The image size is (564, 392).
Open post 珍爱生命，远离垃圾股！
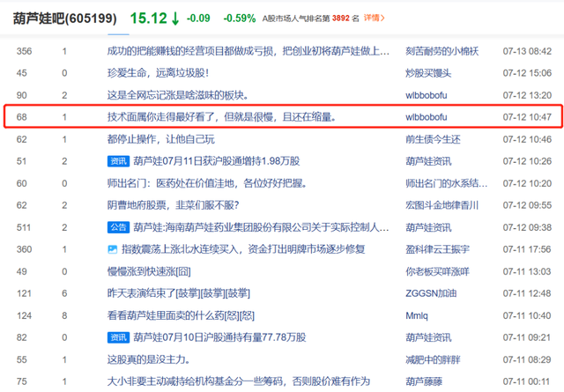pos(158,73)
